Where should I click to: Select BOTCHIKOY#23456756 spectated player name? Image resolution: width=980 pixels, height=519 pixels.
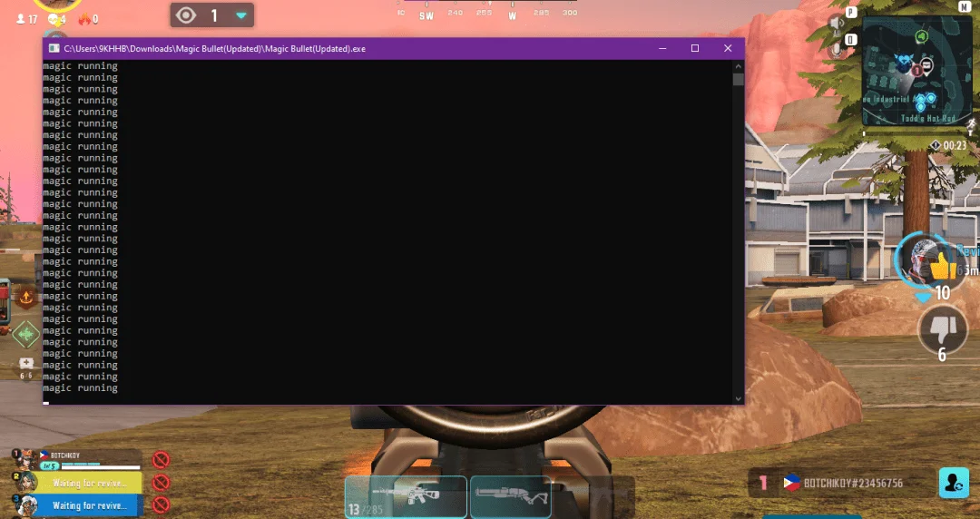(852, 484)
